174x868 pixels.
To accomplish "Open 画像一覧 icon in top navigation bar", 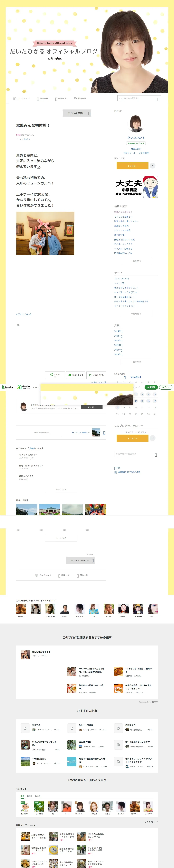I will point(56,99).
